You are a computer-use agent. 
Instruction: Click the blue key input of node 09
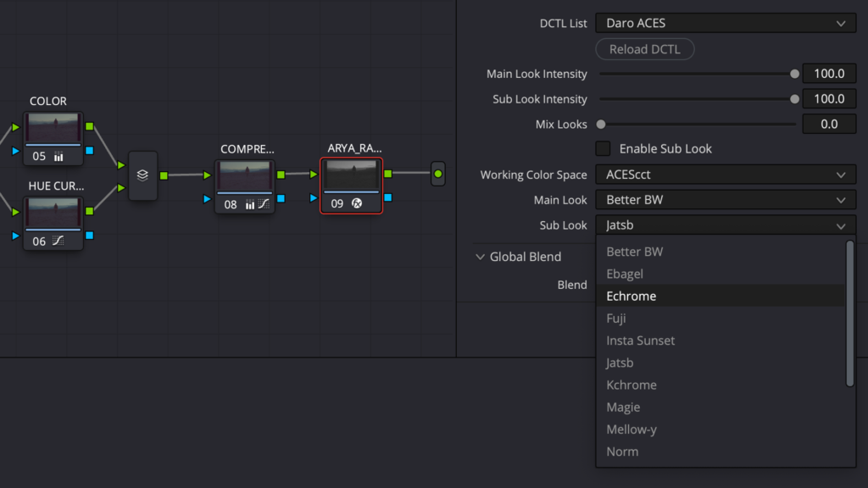coord(313,198)
